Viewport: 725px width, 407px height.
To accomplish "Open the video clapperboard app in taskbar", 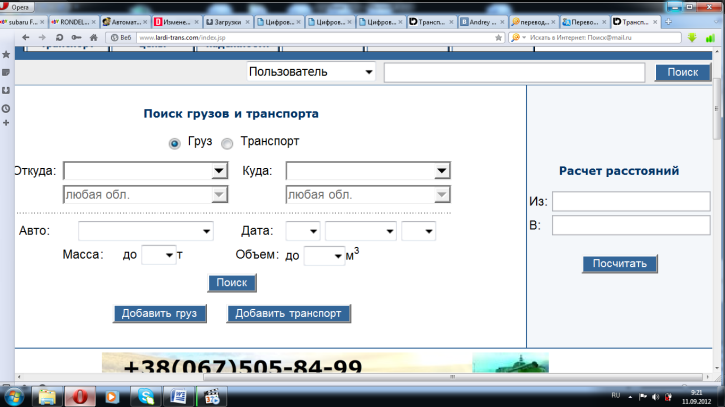I will (211, 397).
